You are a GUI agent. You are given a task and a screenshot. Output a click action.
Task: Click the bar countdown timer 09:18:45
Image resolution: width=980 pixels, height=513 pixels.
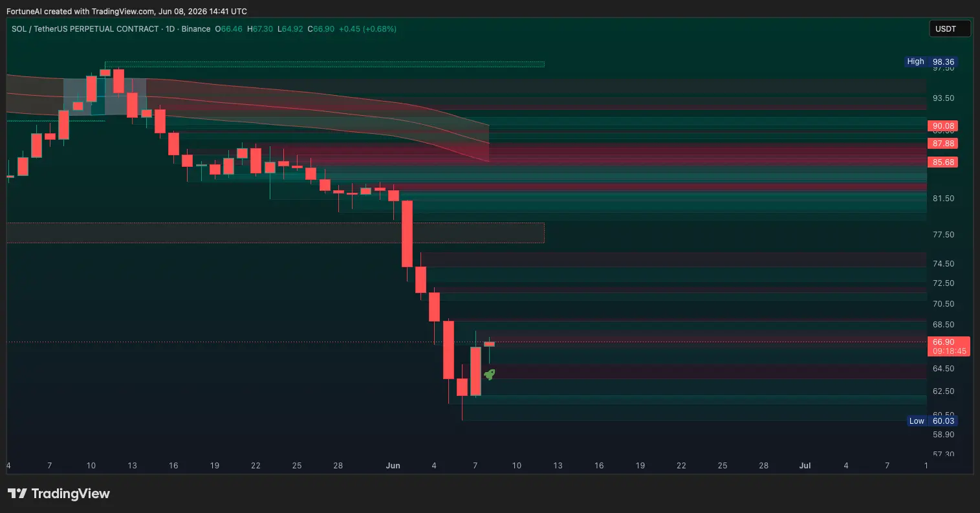[949, 351]
